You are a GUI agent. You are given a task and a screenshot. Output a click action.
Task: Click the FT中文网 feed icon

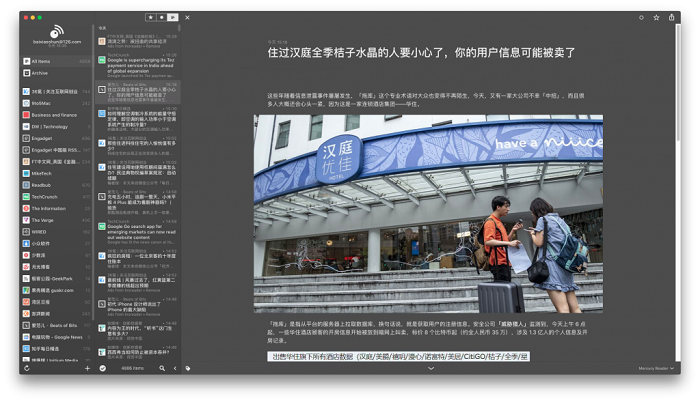(x=26, y=162)
